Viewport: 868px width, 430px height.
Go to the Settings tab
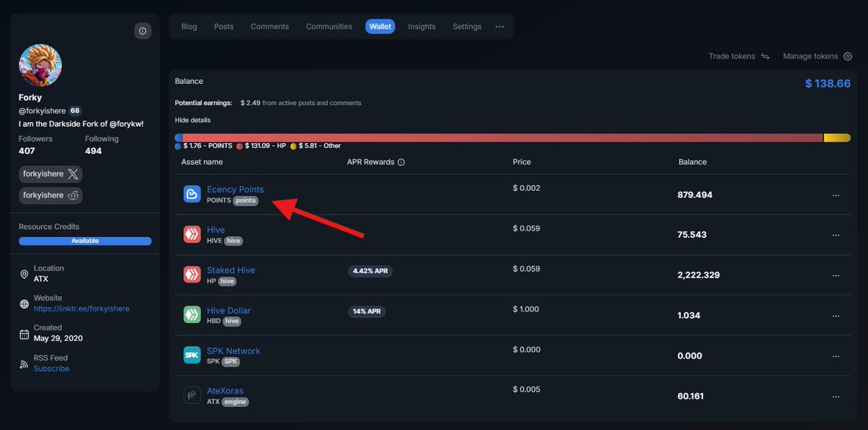click(x=467, y=27)
